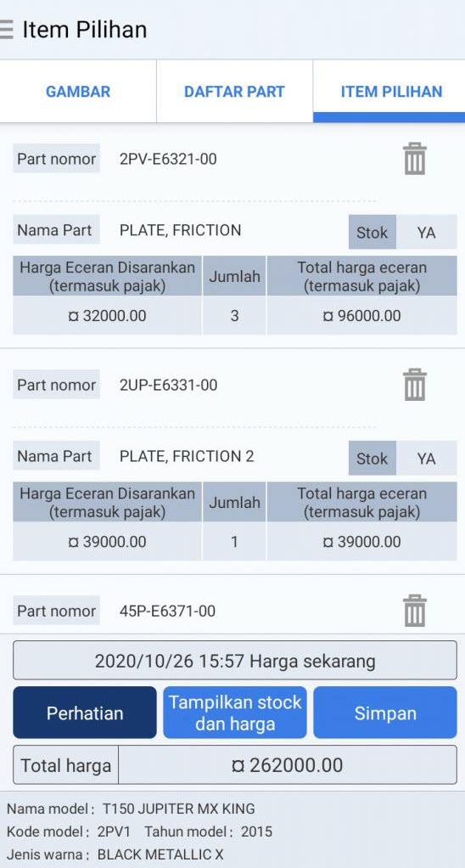Click the 96000.00 total eceran cell
465x868 pixels.
point(362,316)
